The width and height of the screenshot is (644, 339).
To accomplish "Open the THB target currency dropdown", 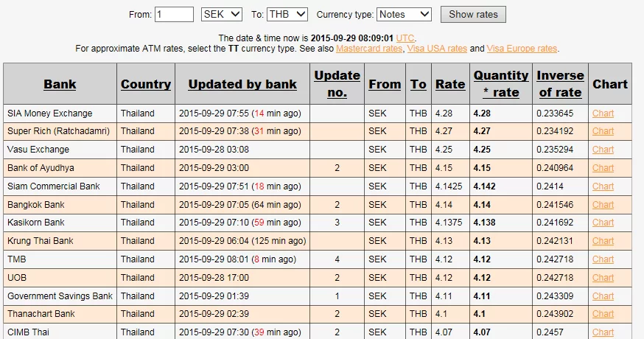I will [x=286, y=14].
